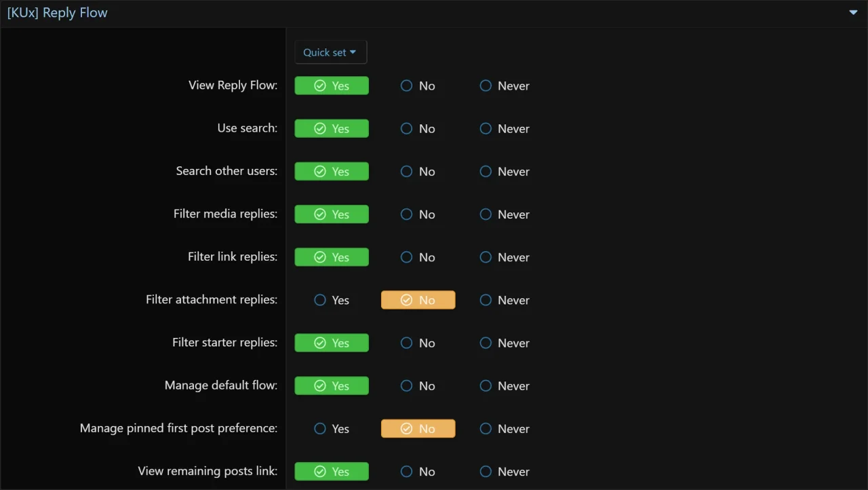Select Never for Use search
868x490 pixels.
(x=505, y=128)
